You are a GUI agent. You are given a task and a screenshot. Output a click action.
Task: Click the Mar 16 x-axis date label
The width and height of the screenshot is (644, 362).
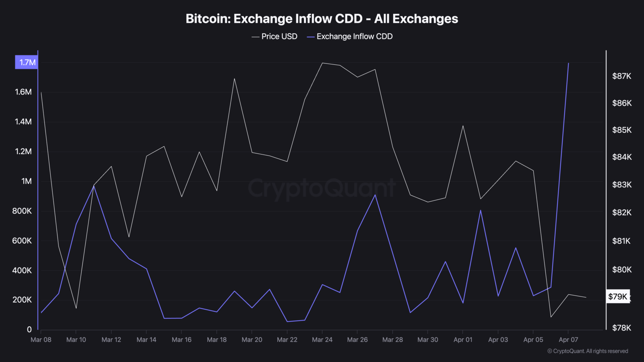182,340
